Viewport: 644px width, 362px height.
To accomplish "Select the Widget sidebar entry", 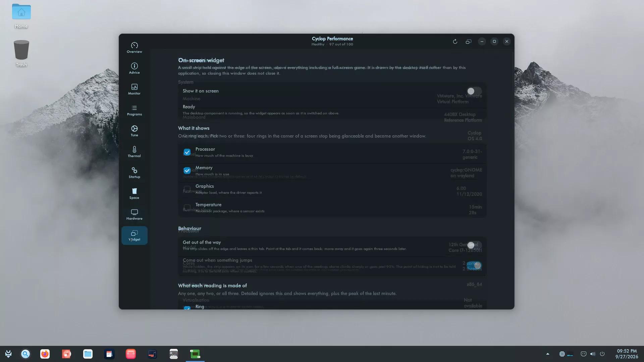I will point(134,235).
